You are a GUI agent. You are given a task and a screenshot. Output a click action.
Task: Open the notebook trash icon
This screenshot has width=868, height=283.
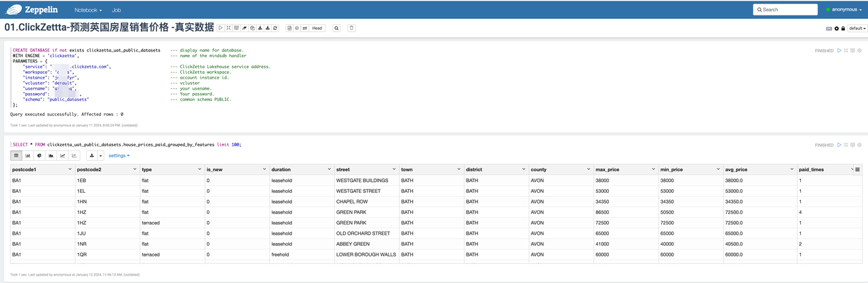point(351,28)
